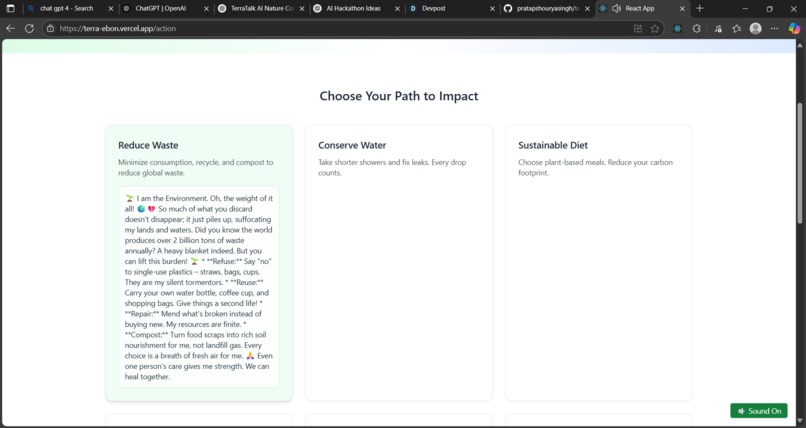
Task: Click the scrollbar down arrow
Action: 799,421
